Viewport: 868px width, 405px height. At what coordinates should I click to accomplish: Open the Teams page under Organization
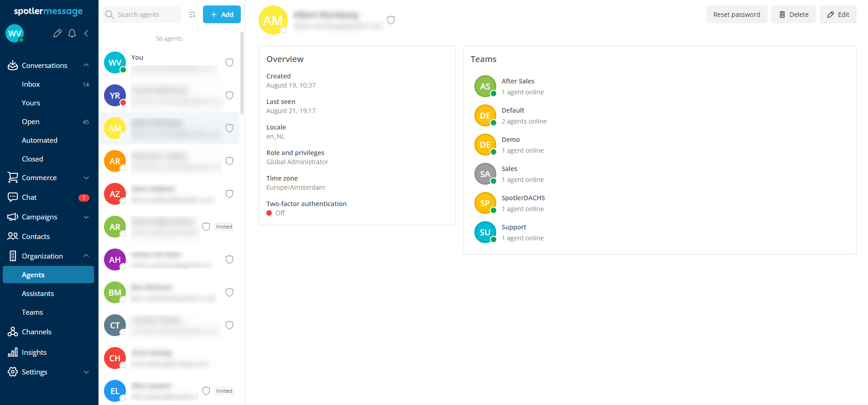pyautogui.click(x=32, y=312)
